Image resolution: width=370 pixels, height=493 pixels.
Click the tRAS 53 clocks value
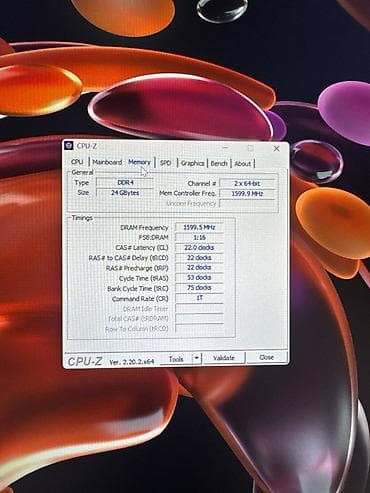pos(199,277)
